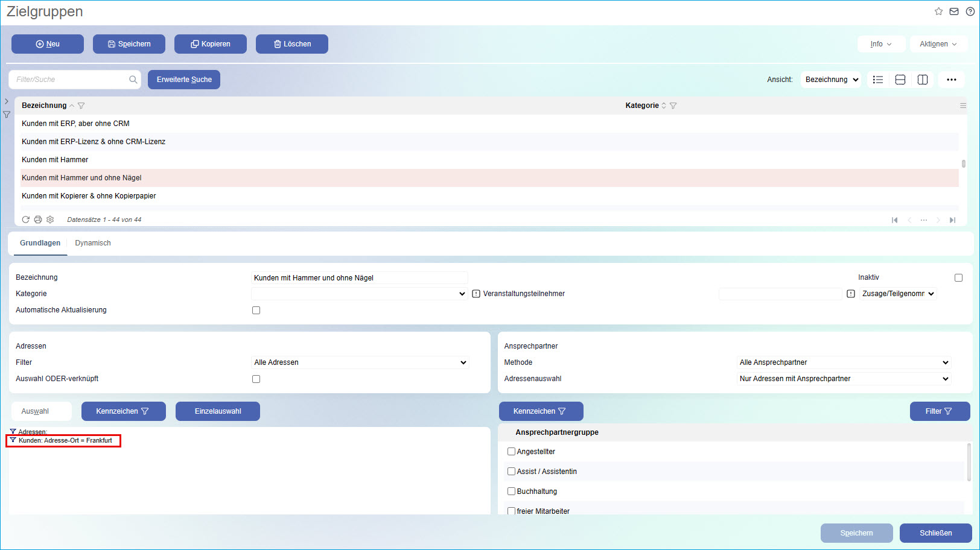The image size is (980, 550).
Task: Click the favorite star icon
Action: [x=938, y=11]
